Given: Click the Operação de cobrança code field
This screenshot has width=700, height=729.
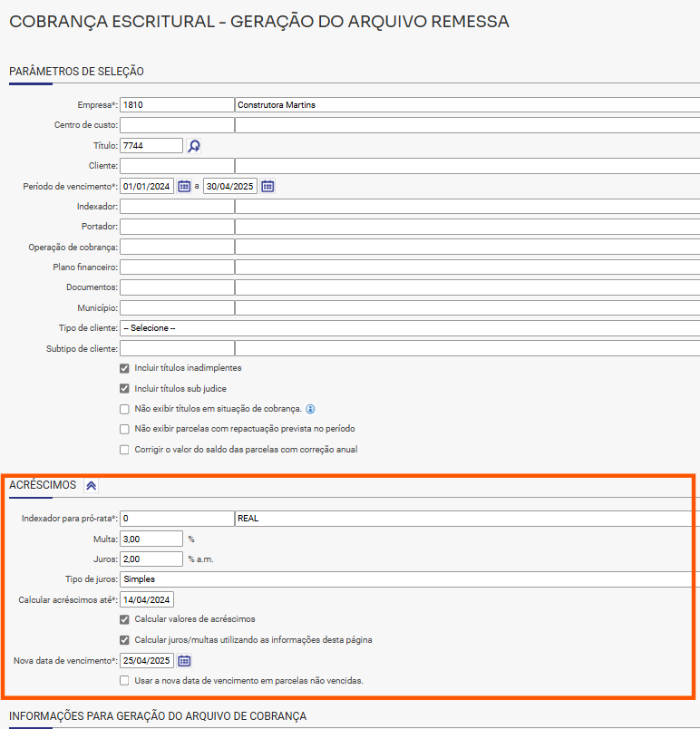Looking at the screenshot, I should (177, 247).
